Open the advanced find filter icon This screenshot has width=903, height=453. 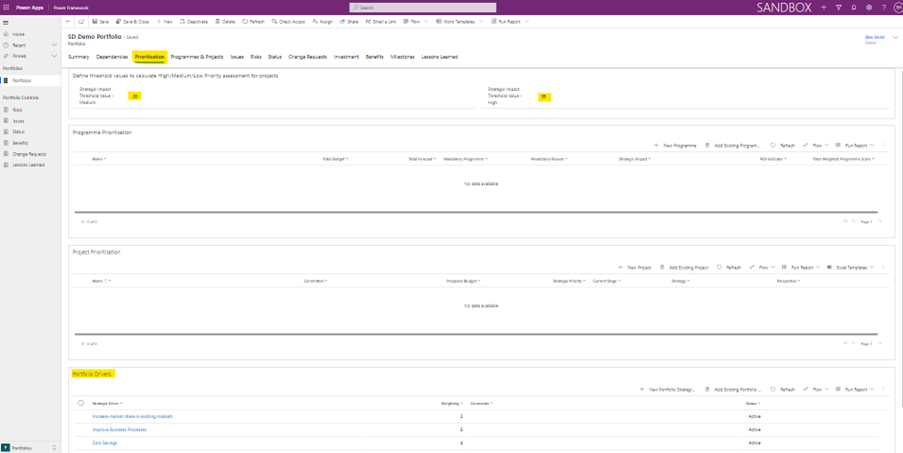point(838,7)
